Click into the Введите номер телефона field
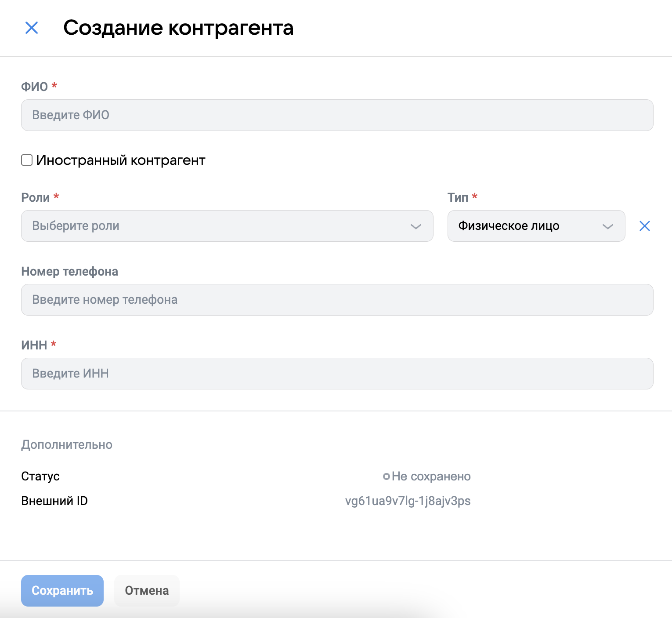672x618 pixels. pyautogui.click(x=337, y=300)
